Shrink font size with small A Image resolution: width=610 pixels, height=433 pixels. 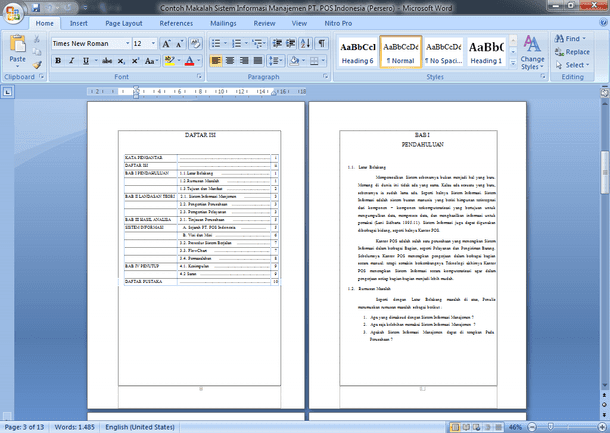pos(179,44)
